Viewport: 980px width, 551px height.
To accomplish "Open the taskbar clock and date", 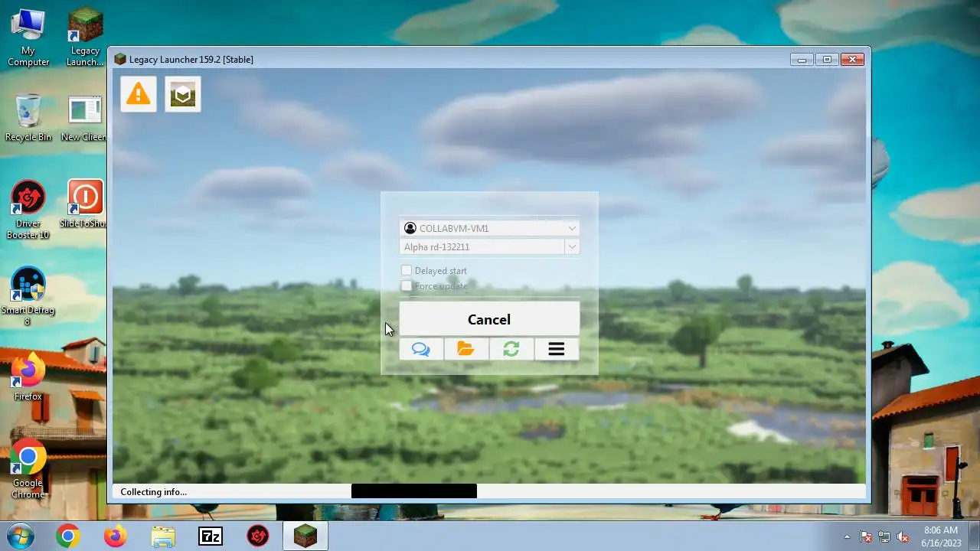I will (x=940, y=536).
